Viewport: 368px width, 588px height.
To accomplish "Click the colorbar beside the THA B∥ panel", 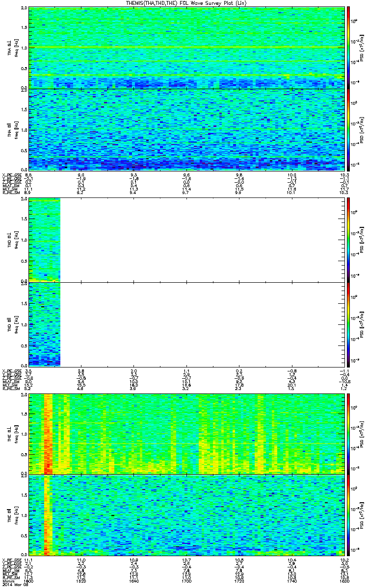I will 349,129.
